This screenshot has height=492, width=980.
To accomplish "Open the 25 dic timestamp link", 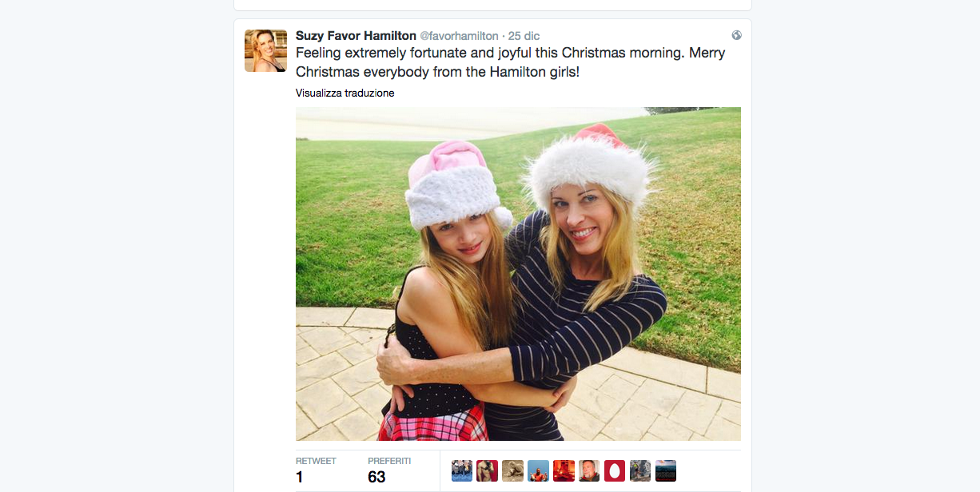I will [x=524, y=36].
